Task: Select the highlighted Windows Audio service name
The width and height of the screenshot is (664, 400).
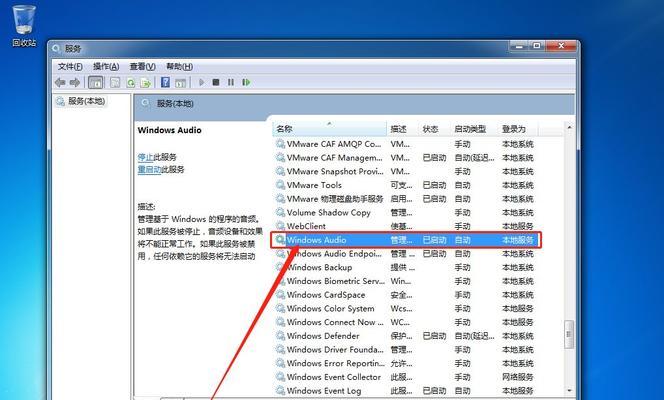Action: pyautogui.click(x=316, y=240)
